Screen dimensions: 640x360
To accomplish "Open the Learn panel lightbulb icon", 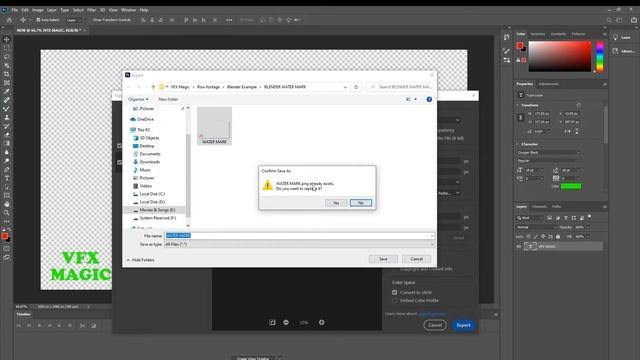I will (616, 37).
